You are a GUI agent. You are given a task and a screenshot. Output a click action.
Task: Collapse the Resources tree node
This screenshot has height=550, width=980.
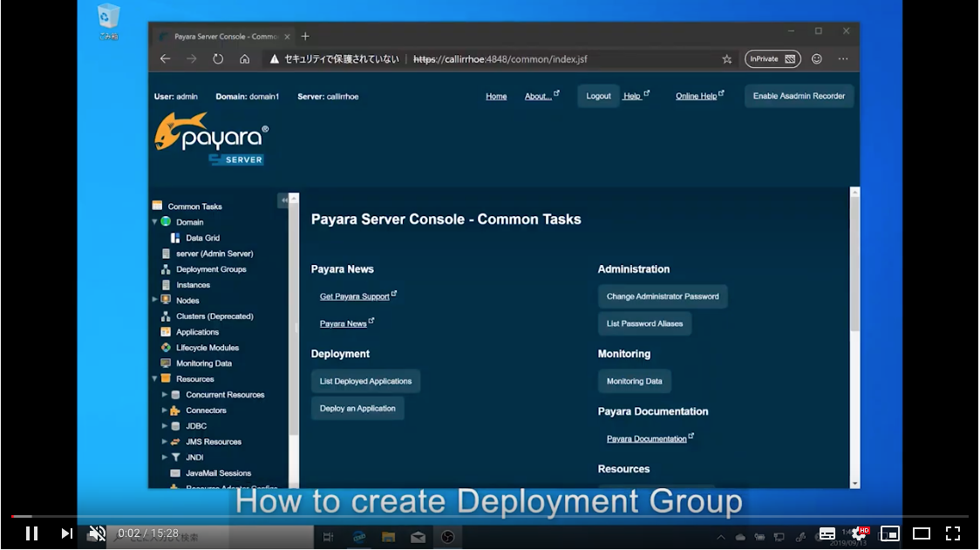coord(155,379)
